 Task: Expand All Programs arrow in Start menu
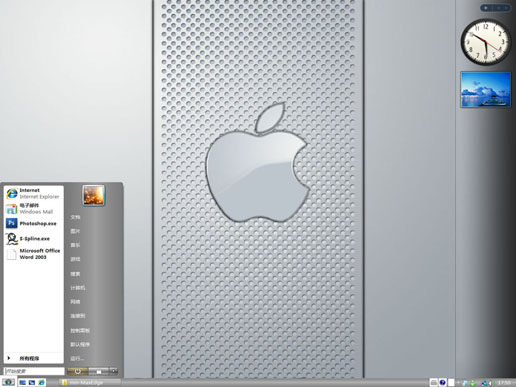click(x=9, y=358)
